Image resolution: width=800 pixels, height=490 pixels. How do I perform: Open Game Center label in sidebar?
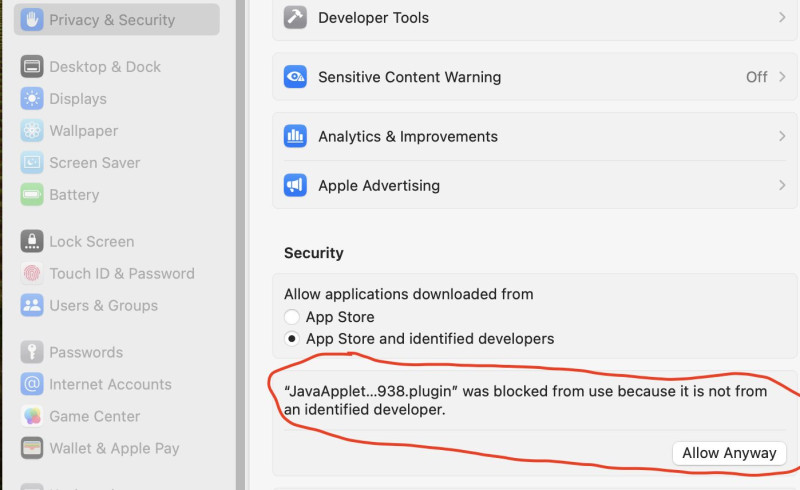[x=94, y=416]
